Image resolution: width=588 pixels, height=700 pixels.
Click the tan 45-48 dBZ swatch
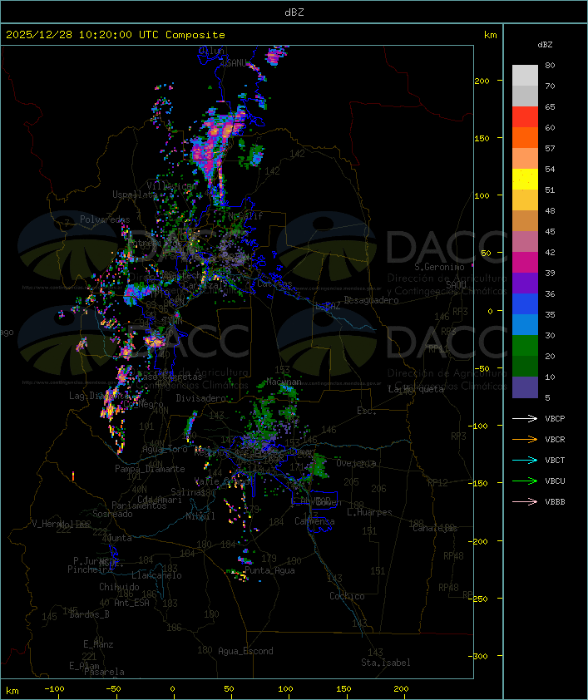click(525, 220)
